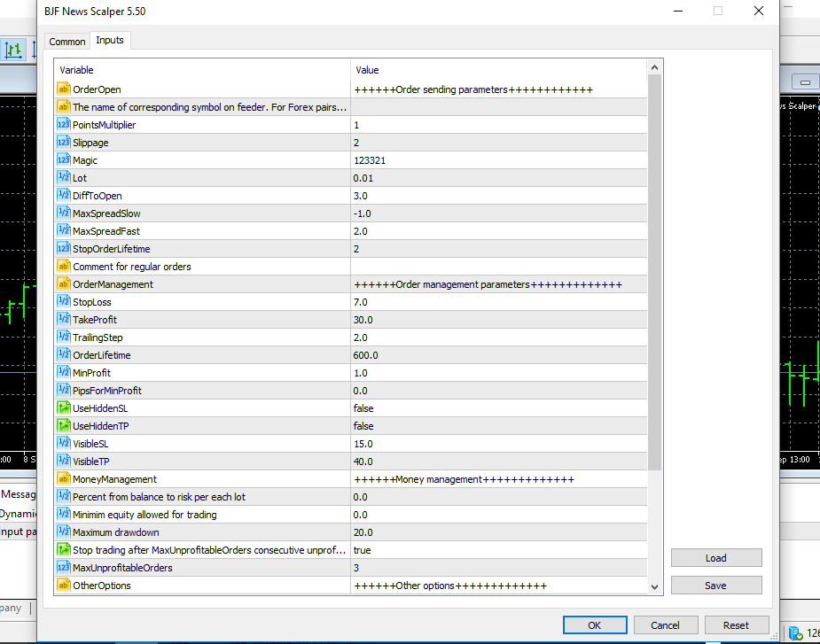This screenshot has height=644, width=820.
Task: Click the scroll up arrow of inputs list
Action: (654, 67)
